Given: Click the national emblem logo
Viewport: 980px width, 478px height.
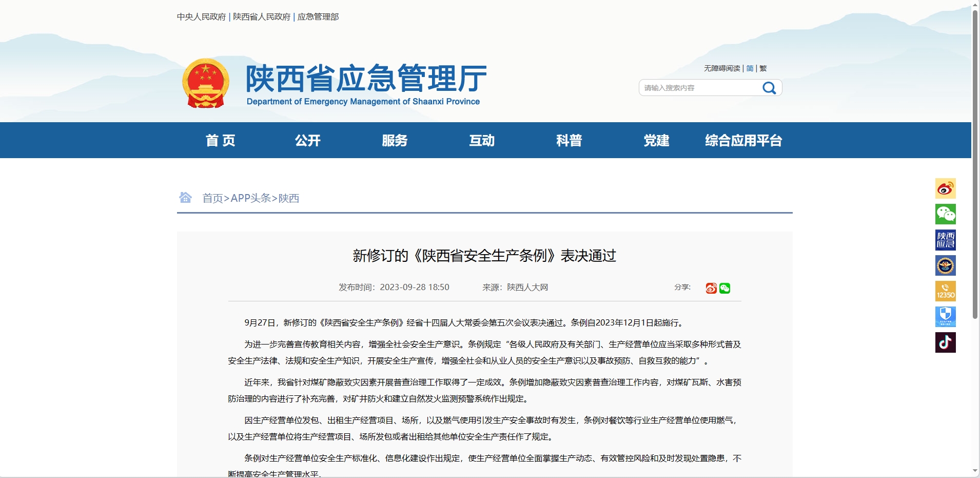Looking at the screenshot, I should coord(206,83).
